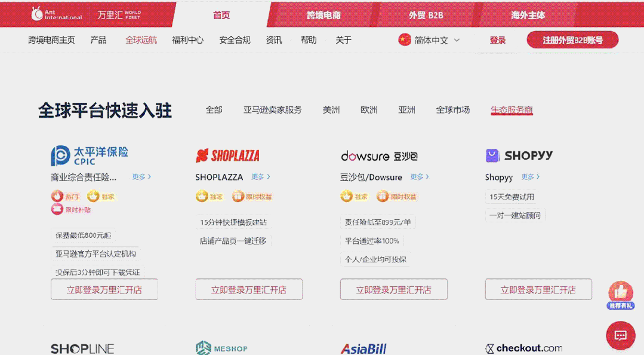Click the 万里汇 WorldFirst logo

(119, 15)
